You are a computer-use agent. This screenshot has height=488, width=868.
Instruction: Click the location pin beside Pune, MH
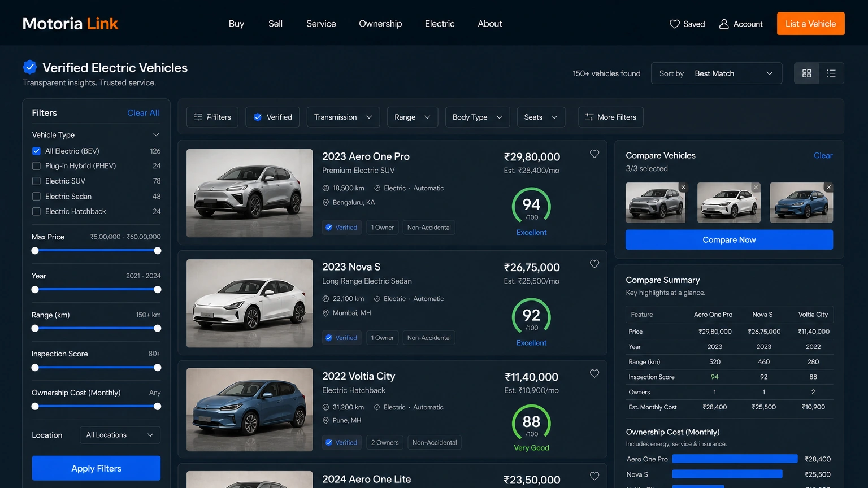tap(325, 420)
